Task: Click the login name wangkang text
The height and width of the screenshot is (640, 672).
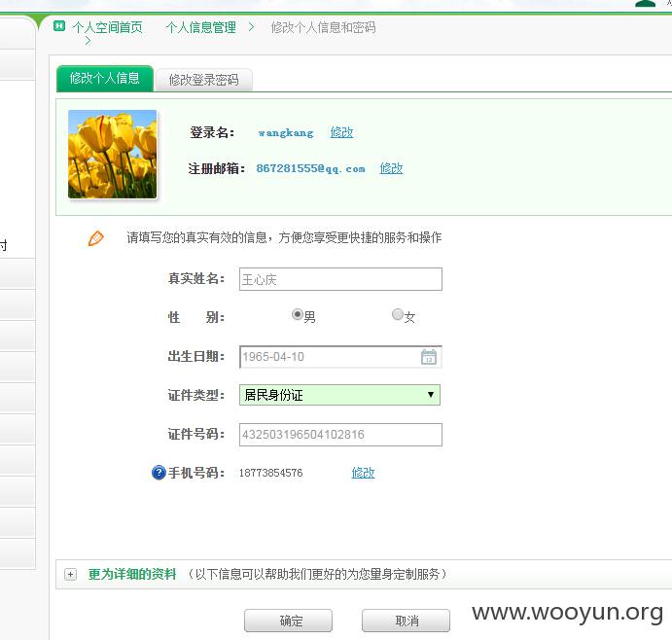Action: click(286, 133)
